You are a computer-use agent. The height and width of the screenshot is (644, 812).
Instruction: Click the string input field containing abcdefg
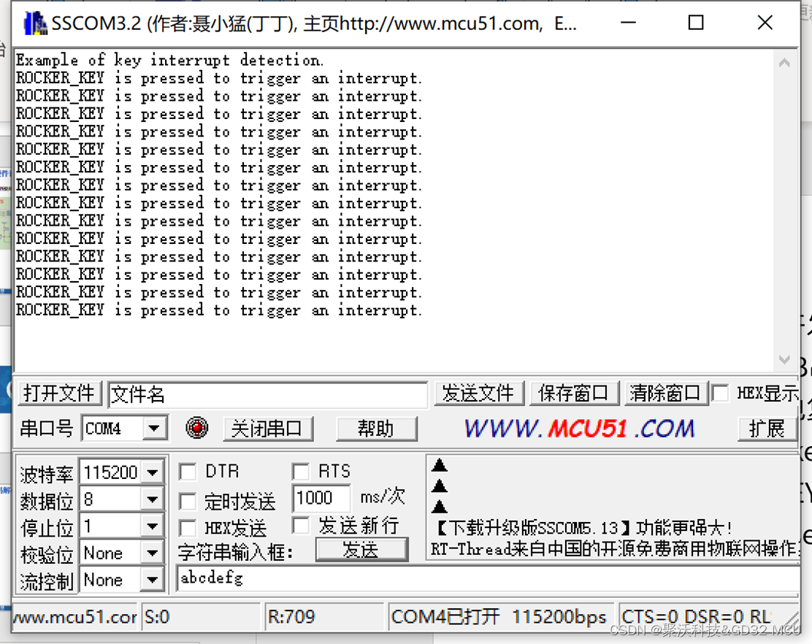488,578
